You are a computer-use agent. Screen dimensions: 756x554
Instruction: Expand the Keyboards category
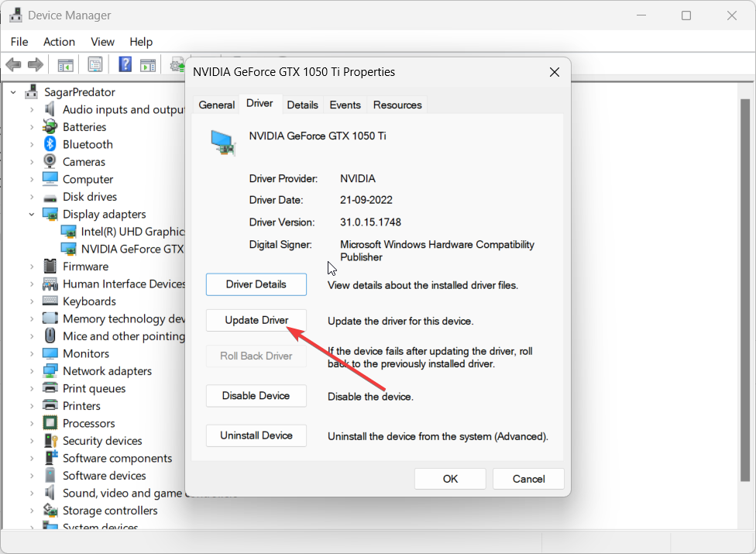pyautogui.click(x=31, y=301)
